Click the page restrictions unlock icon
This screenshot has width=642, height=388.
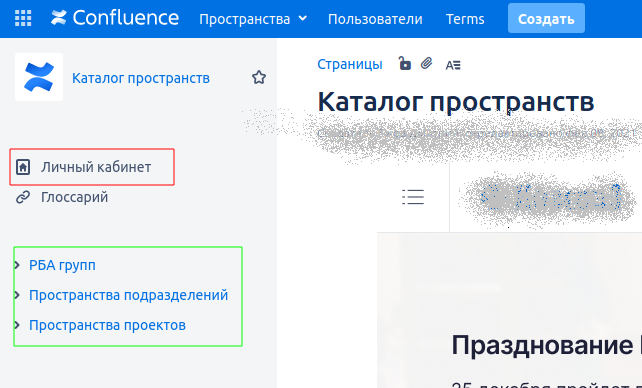pyautogui.click(x=405, y=63)
